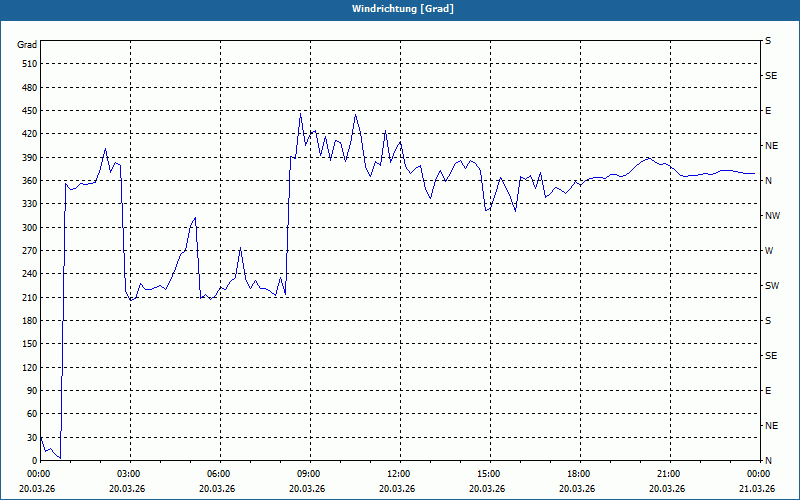The image size is (800, 500).
Task: Click the SE compass label beside 120 gridline
Action: pyautogui.click(x=771, y=356)
